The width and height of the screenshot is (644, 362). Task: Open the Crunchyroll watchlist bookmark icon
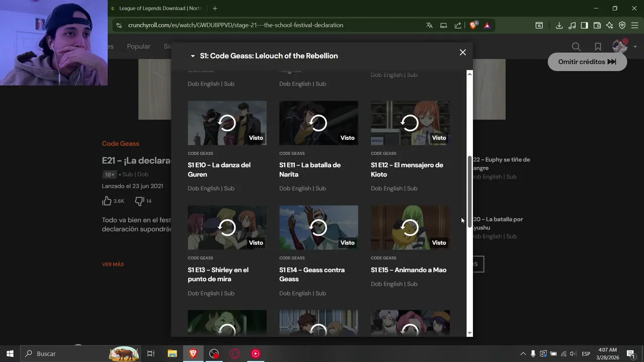(x=598, y=46)
